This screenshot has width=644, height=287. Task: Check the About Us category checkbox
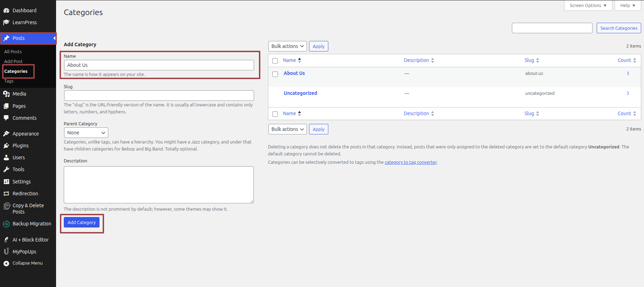275,74
